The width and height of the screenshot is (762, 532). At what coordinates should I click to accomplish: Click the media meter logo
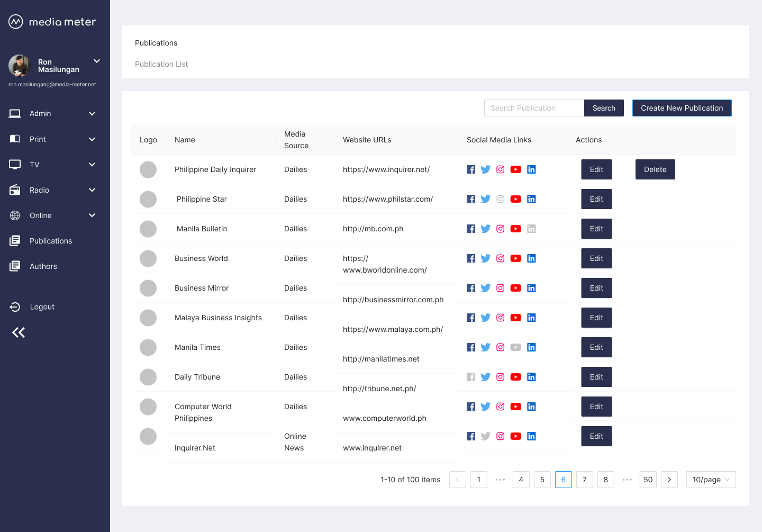tap(16, 22)
